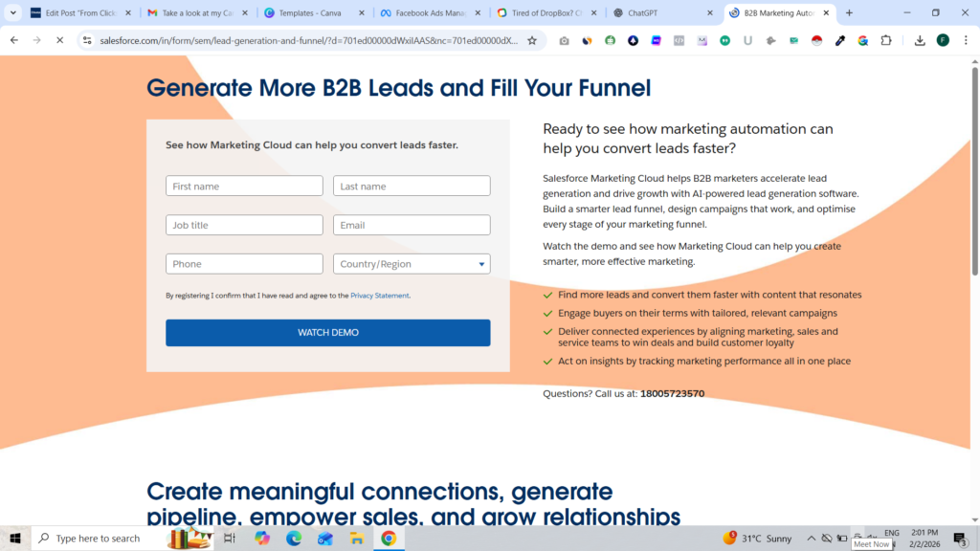Viewport: 980px width, 551px height.
Task: Focus the Email input field
Action: coord(412,225)
